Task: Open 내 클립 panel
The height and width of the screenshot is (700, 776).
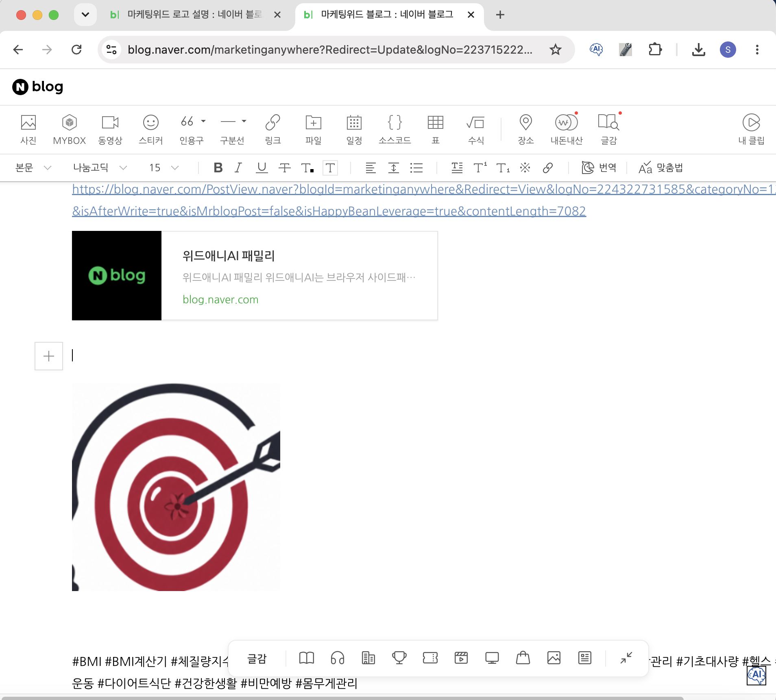Action: pos(751,129)
